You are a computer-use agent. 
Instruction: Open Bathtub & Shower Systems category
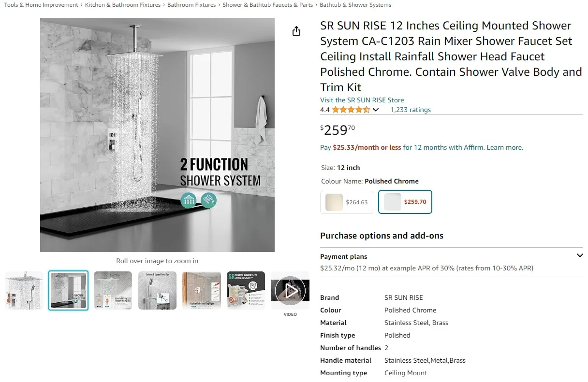click(x=355, y=5)
